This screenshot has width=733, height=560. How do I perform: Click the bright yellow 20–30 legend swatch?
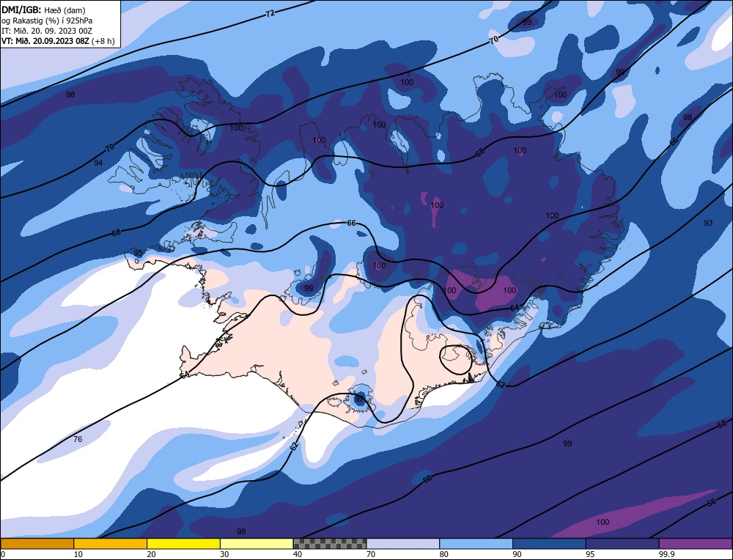[183, 544]
